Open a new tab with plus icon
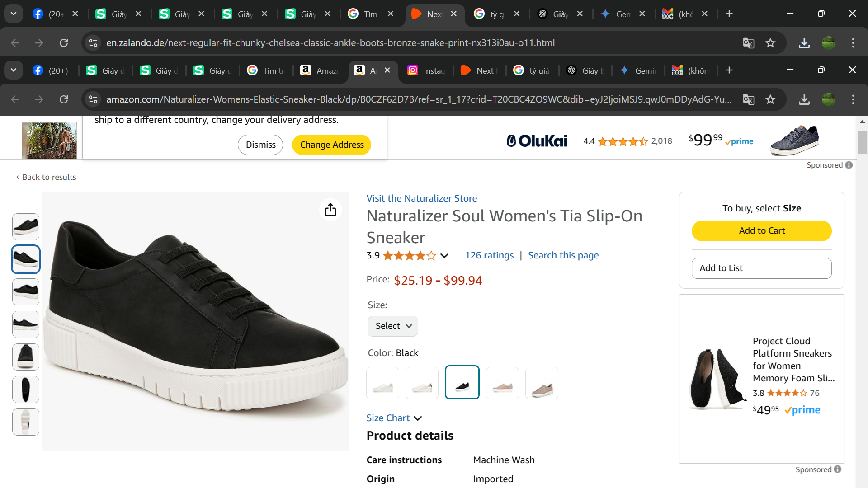The width and height of the screenshot is (868, 488). [729, 70]
